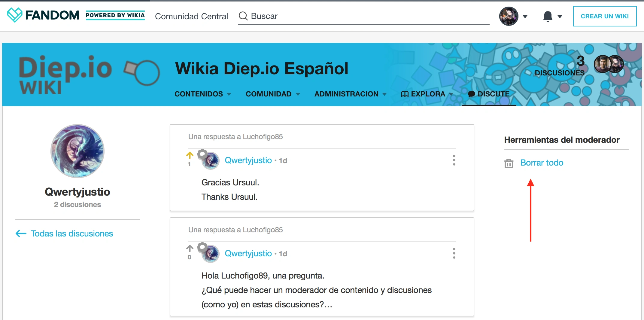Click the POWERED BY WIKIA label
The width and height of the screenshot is (644, 320).
pyautogui.click(x=115, y=15)
